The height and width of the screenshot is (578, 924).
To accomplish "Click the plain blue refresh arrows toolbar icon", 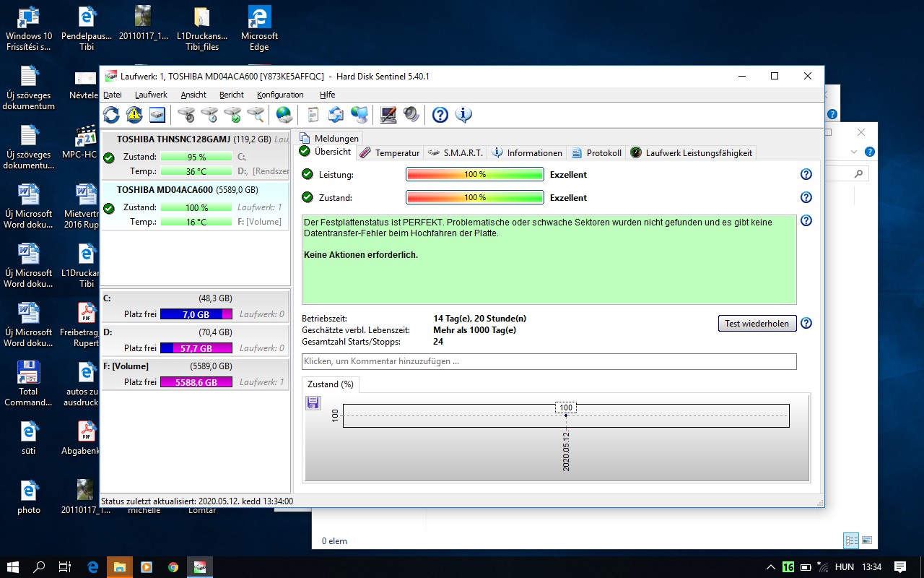I will coord(111,114).
